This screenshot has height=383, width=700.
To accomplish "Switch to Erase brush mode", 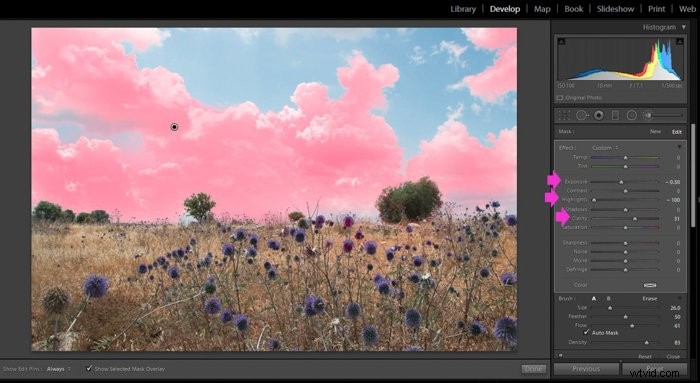I will point(650,298).
